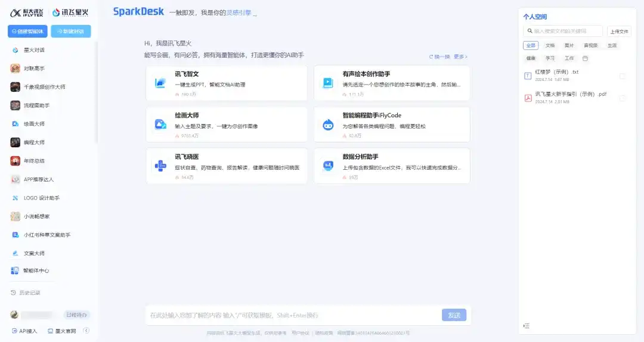Screen dimensions: 644x342
Task: Select the 生活 filter tab
Action: 612,45
